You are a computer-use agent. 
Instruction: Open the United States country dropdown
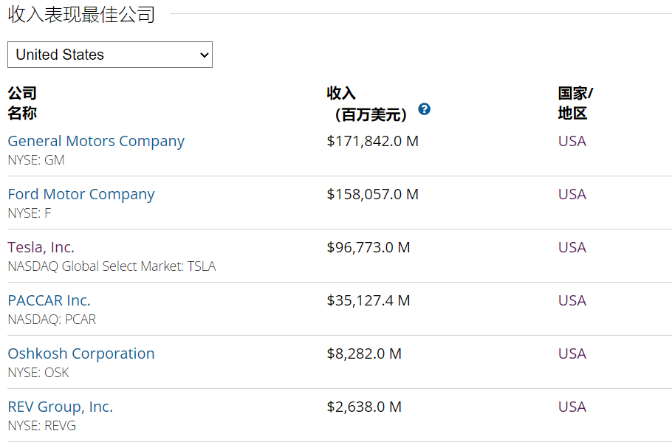pos(110,54)
